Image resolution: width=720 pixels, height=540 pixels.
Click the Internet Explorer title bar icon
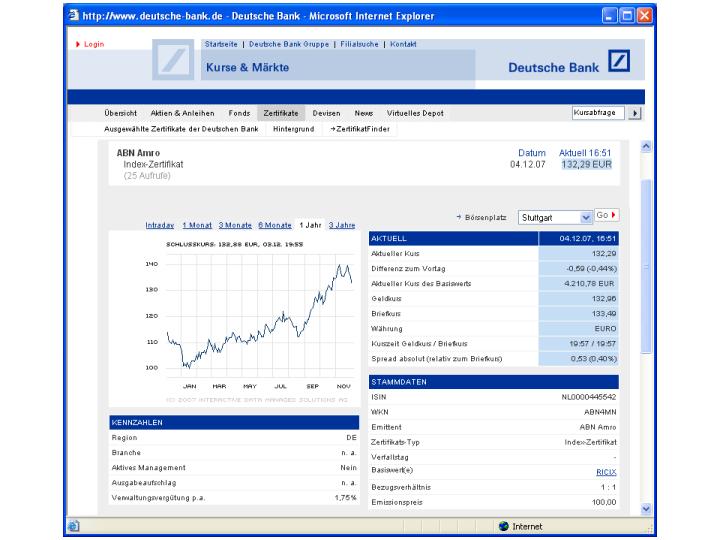[74, 15]
